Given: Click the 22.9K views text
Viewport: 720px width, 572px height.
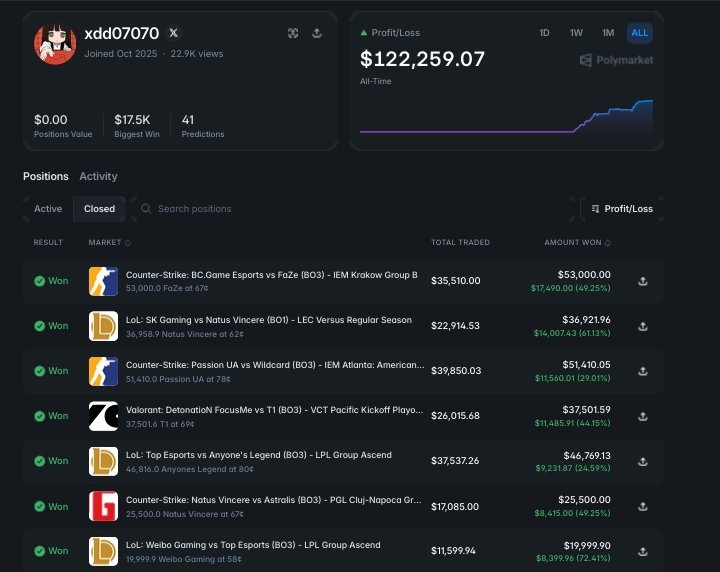Looking at the screenshot, I should tap(197, 54).
